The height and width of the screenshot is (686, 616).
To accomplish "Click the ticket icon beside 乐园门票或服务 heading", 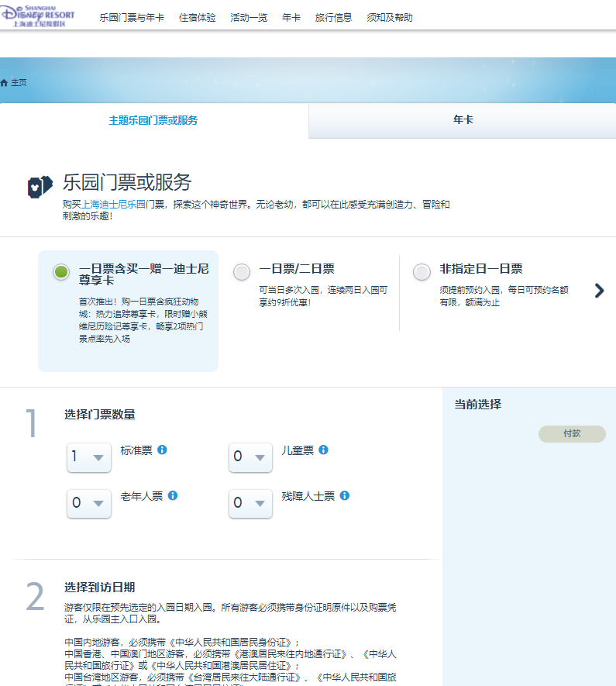I will coord(40,187).
